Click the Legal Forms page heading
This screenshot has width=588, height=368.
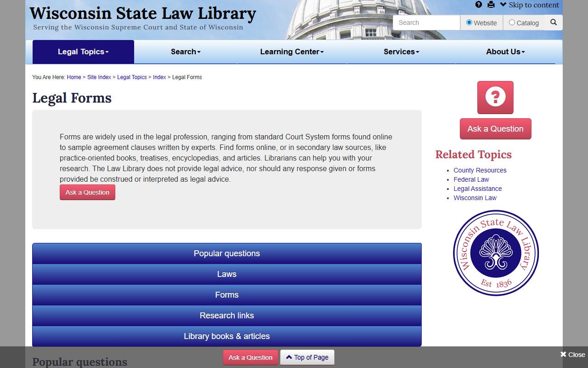(x=72, y=98)
